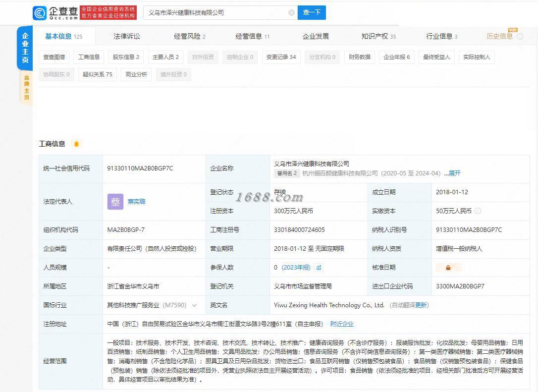Open 疑似关系 75 section

[98, 74]
